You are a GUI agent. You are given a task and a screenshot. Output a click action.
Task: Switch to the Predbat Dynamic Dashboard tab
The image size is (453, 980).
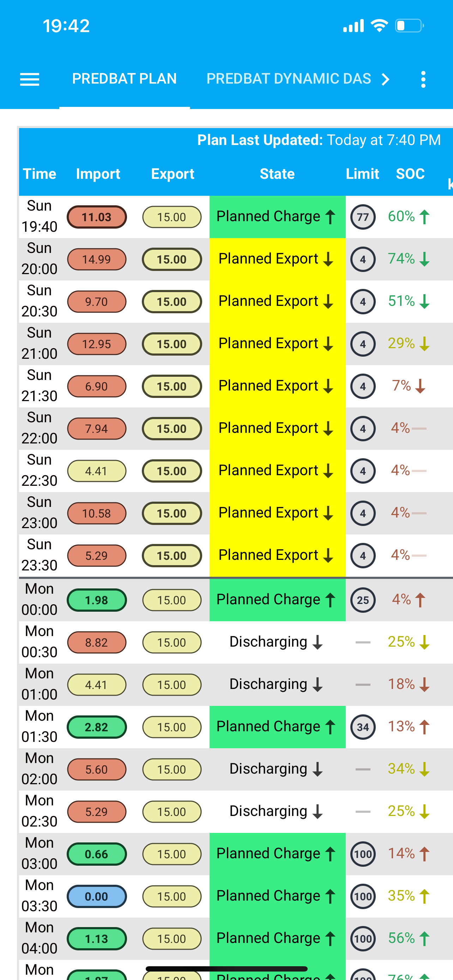pyautogui.click(x=288, y=79)
